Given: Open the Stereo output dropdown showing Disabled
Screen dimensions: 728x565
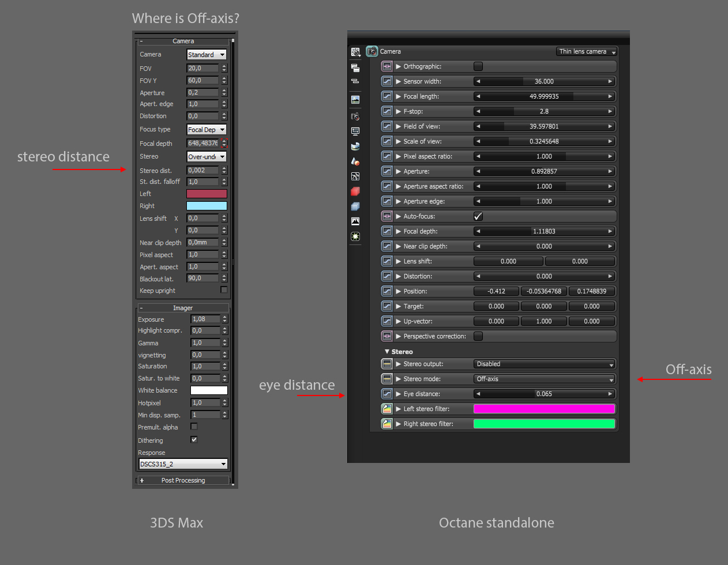Looking at the screenshot, I should click(545, 364).
